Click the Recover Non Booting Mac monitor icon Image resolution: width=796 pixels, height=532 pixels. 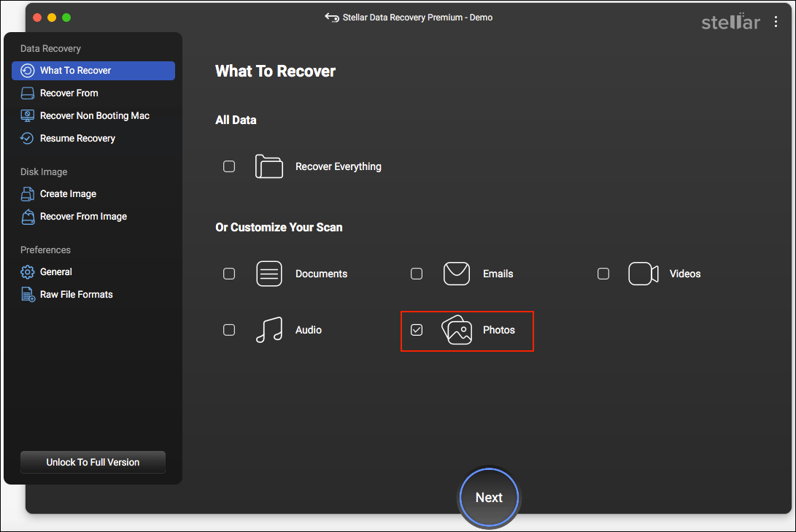tap(28, 116)
